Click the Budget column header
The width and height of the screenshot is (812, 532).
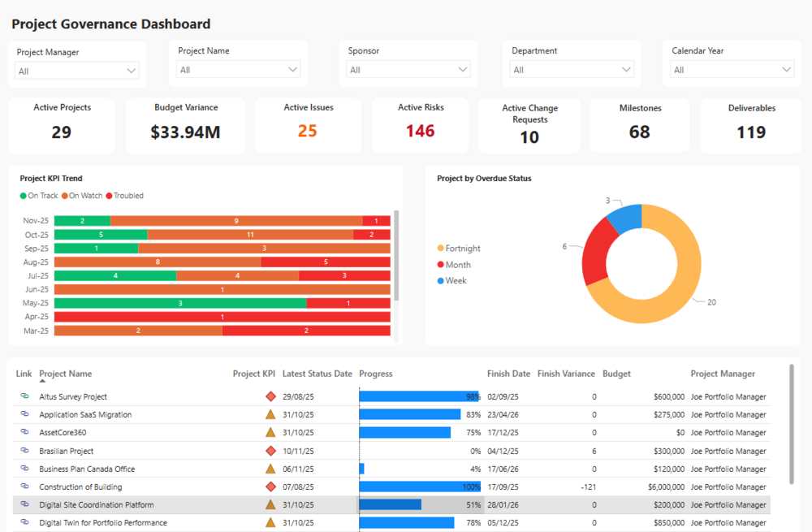tap(616, 374)
